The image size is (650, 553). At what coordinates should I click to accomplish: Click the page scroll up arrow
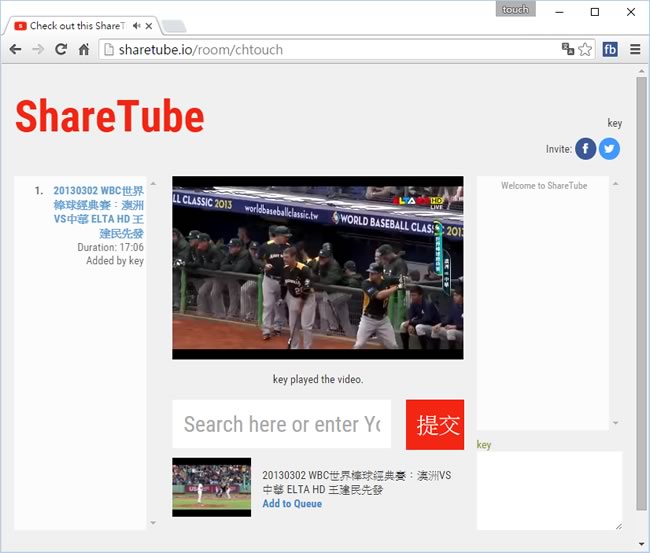641,71
